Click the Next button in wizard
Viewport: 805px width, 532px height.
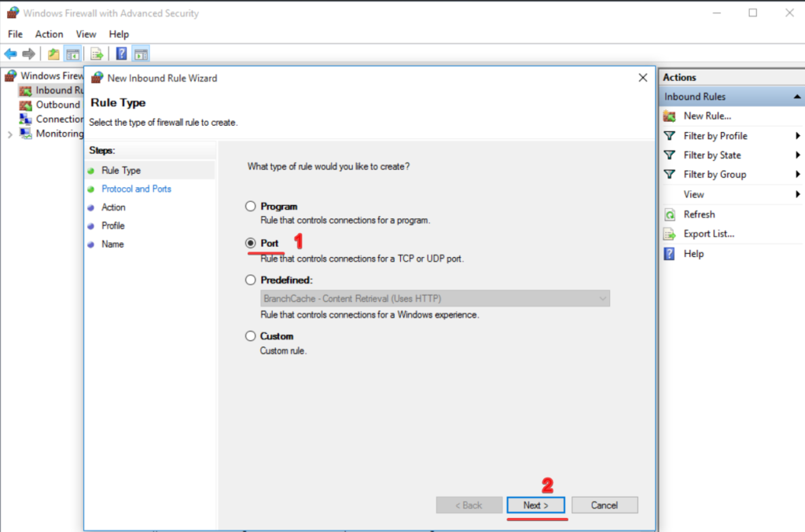click(535, 505)
